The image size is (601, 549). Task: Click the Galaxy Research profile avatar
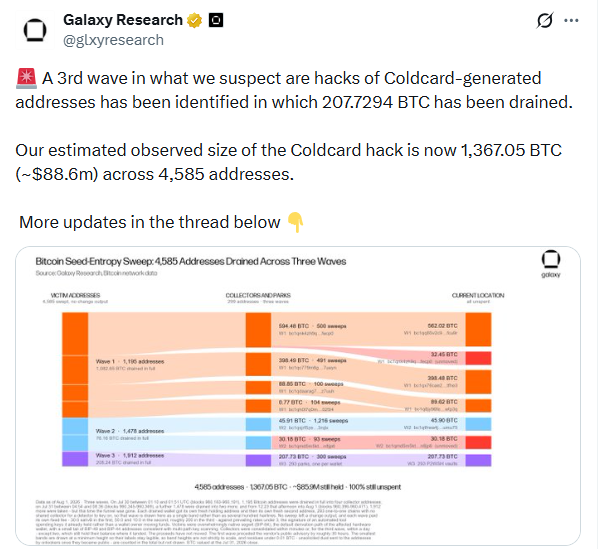35,30
